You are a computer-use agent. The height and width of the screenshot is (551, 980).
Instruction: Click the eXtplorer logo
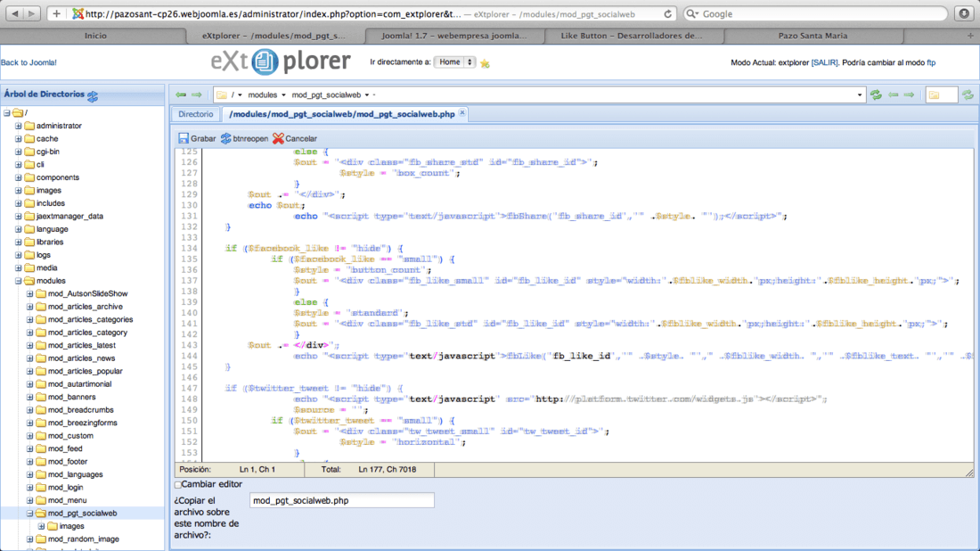(x=280, y=62)
